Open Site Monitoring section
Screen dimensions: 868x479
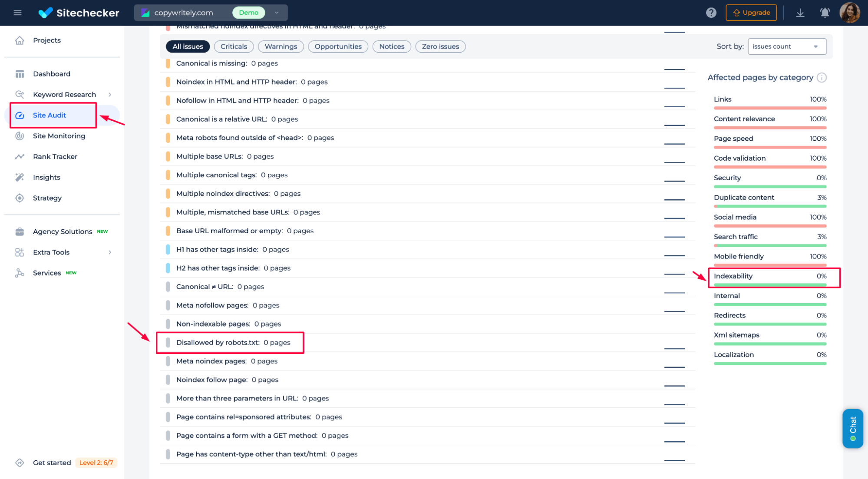(x=59, y=136)
